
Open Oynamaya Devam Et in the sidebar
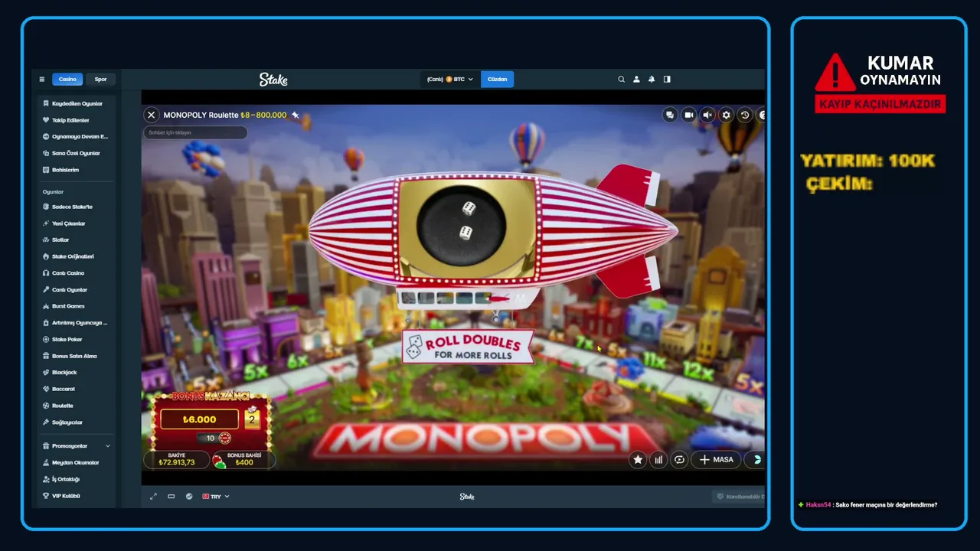tap(77, 136)
